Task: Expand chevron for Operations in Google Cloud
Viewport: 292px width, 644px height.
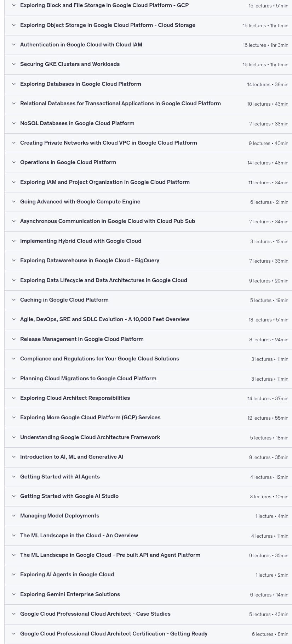Action: tap(14, 162)
